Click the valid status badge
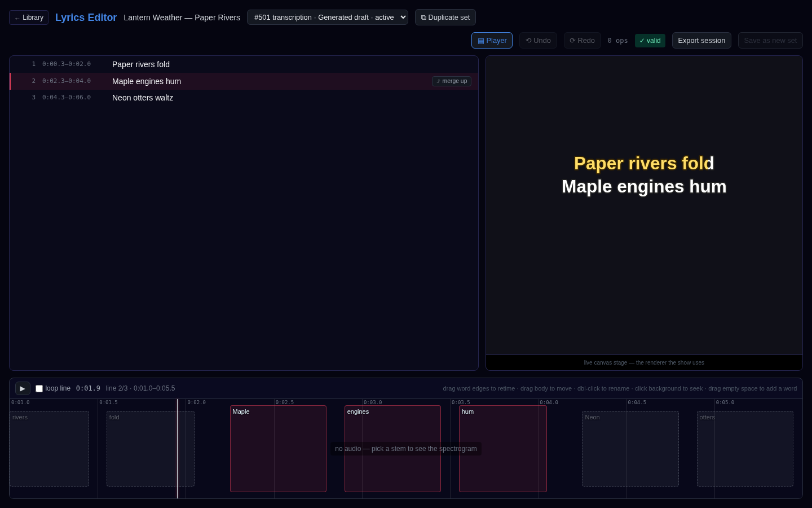812x508 pixels. [650, 41]
